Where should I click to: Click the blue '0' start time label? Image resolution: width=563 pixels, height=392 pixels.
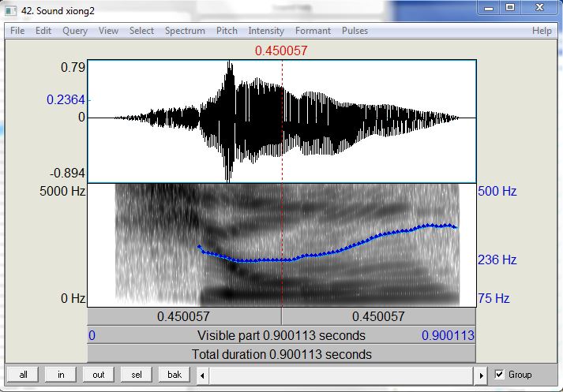click(x=92, y=335)
